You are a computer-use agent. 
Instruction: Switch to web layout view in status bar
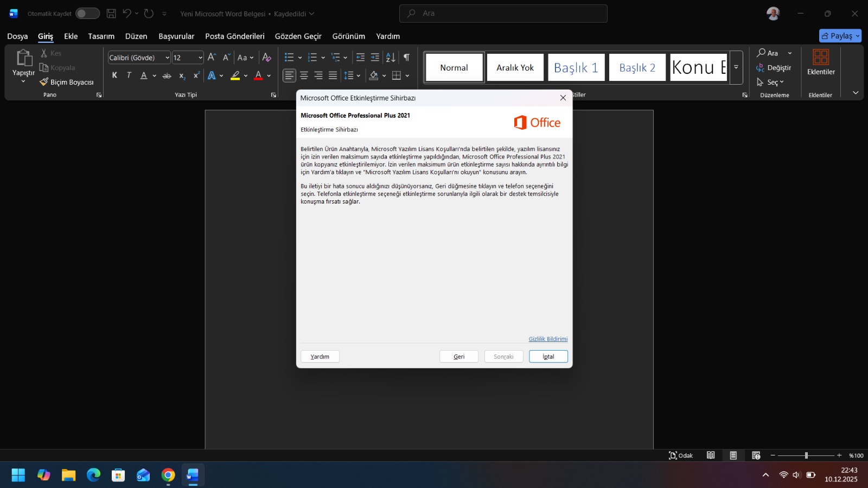(x=756, y=455)
